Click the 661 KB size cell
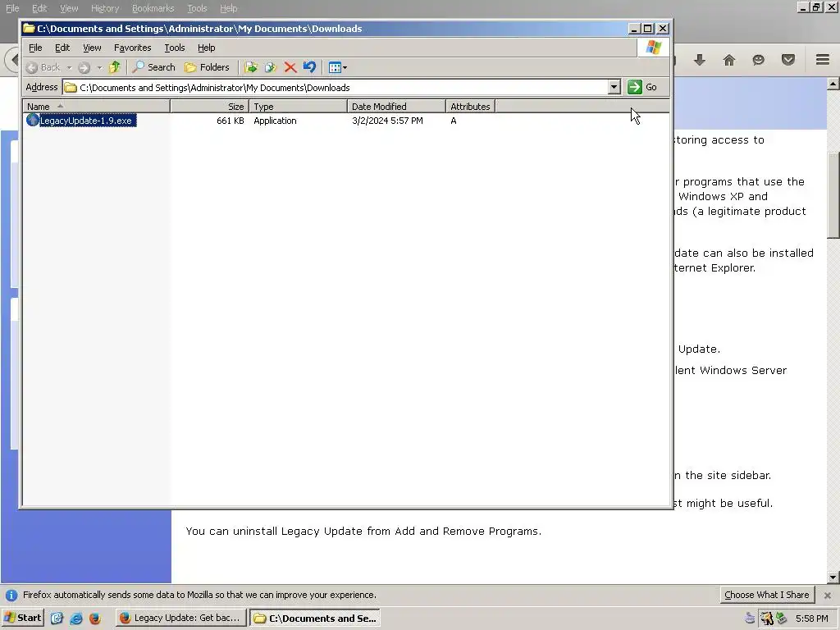 click(231, 121)
